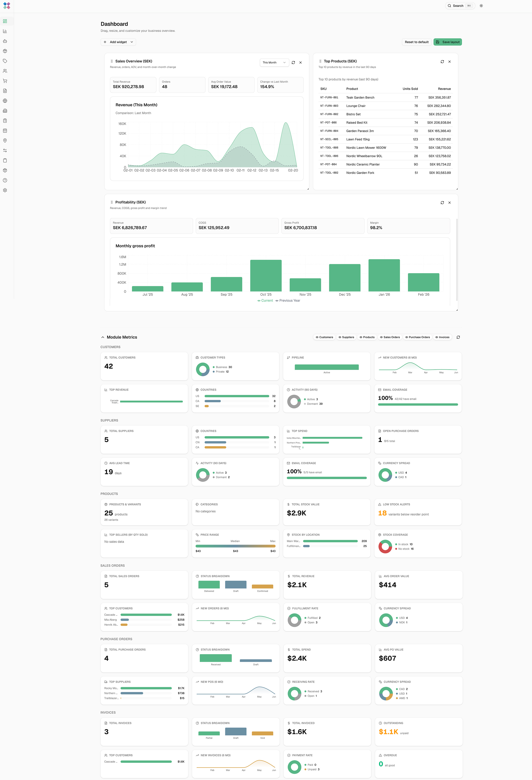Open the building/warehouse sidebar icon
The width and height of the screenshot is (532, 780).
pyautogui.click(x=5, y=111)
